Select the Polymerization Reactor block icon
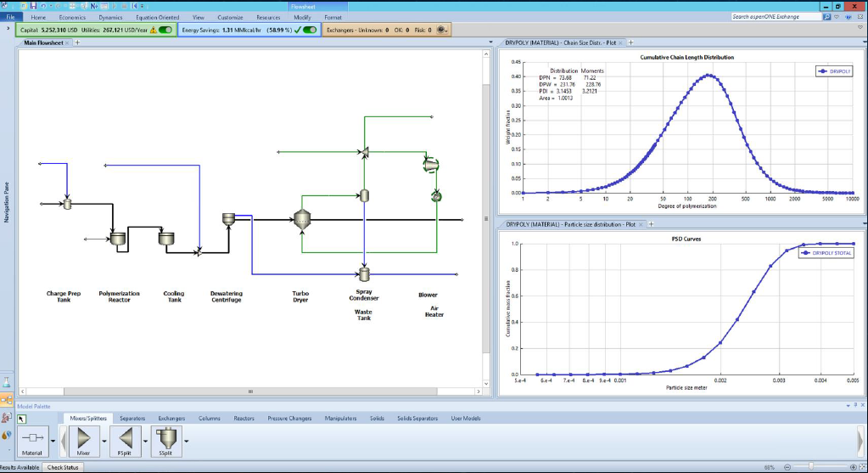This screenshot has height=473, width=868. (x=117, y=239)
